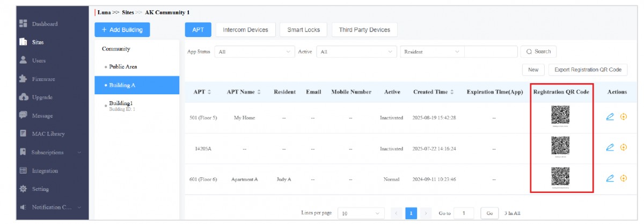This screenshot has height=224, width=644.
Task: Click the Firmware puzzle icon
Action: pyautogui.click(x=23, y=79)
